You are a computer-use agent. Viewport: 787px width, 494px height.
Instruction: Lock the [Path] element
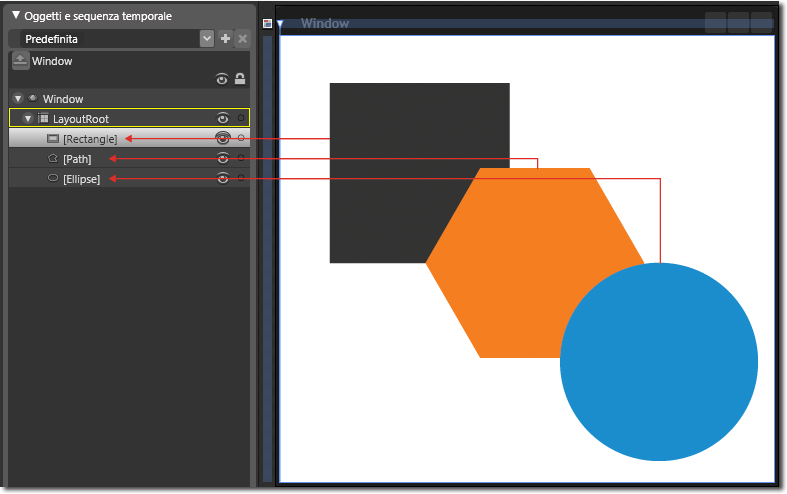coord(241,158)
